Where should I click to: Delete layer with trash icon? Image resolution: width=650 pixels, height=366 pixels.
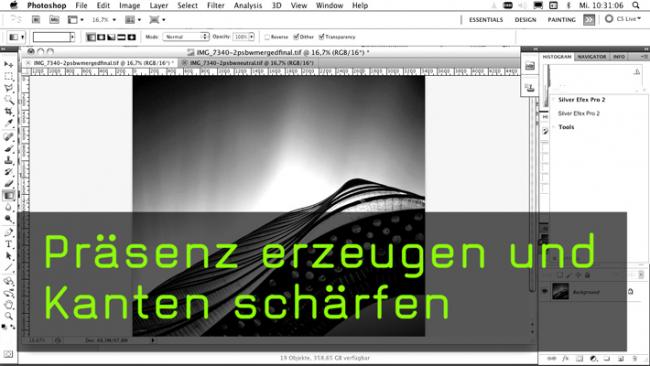point(635,359)
